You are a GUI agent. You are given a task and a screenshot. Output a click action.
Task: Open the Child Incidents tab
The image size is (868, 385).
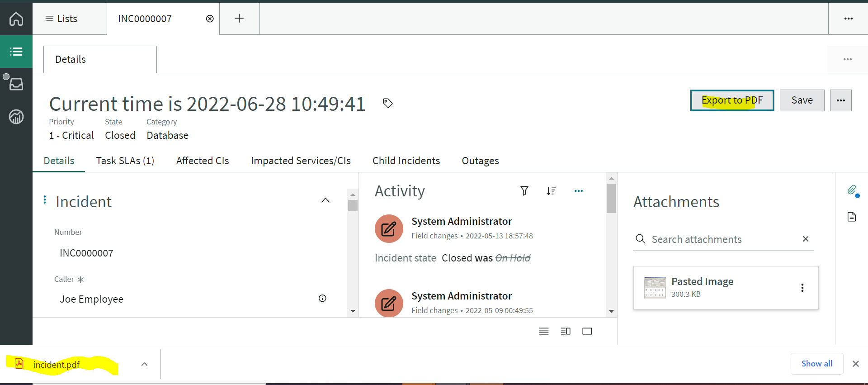pos(406,161)
